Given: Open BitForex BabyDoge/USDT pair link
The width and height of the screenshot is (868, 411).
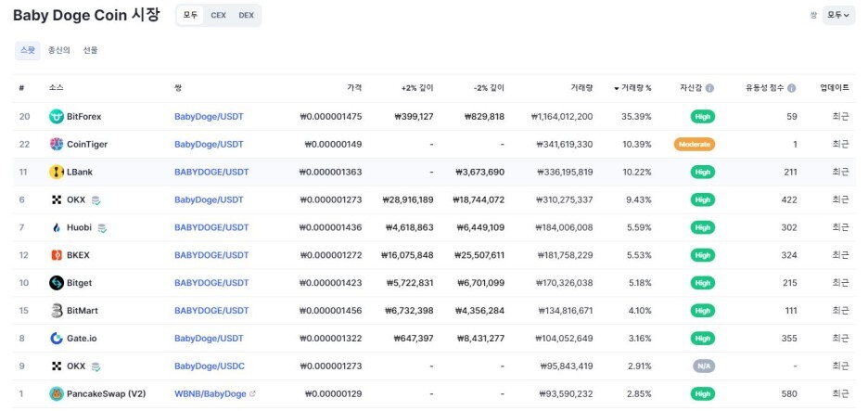Looking at the screenshot, I should pos(209,116).
